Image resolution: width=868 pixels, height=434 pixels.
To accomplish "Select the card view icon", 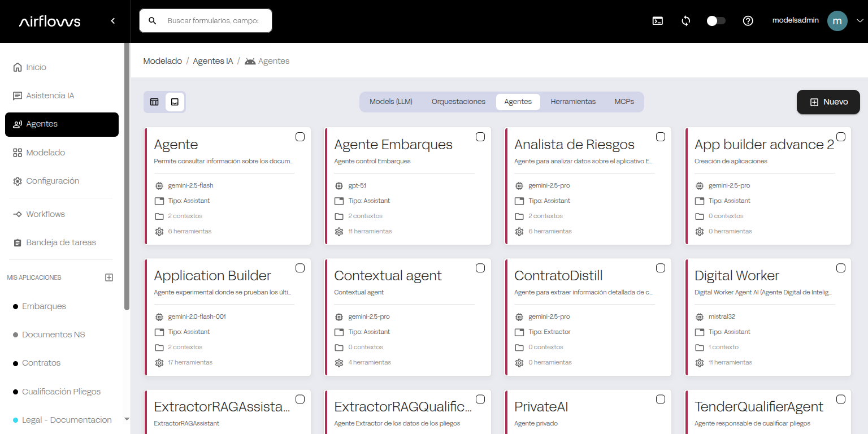I will click(x=175, y=102).
